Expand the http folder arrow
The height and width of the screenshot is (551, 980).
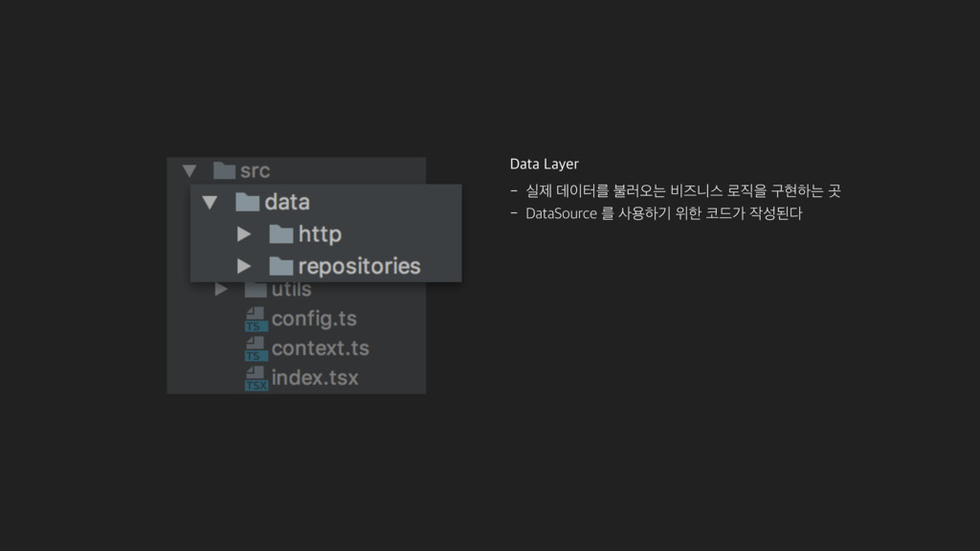[244, 234]
